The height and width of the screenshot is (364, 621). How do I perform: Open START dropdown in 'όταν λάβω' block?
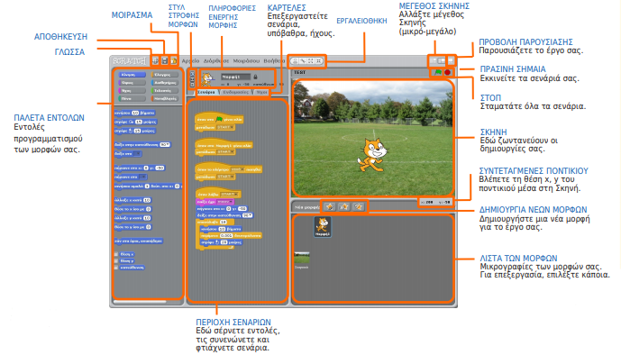tap(229, 195)
